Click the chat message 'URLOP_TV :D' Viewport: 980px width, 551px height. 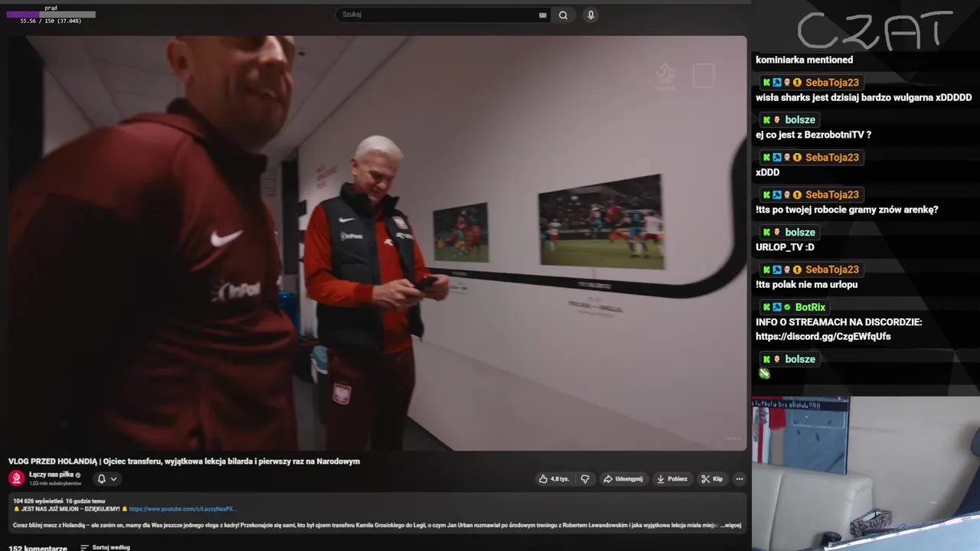pos(785,247)
